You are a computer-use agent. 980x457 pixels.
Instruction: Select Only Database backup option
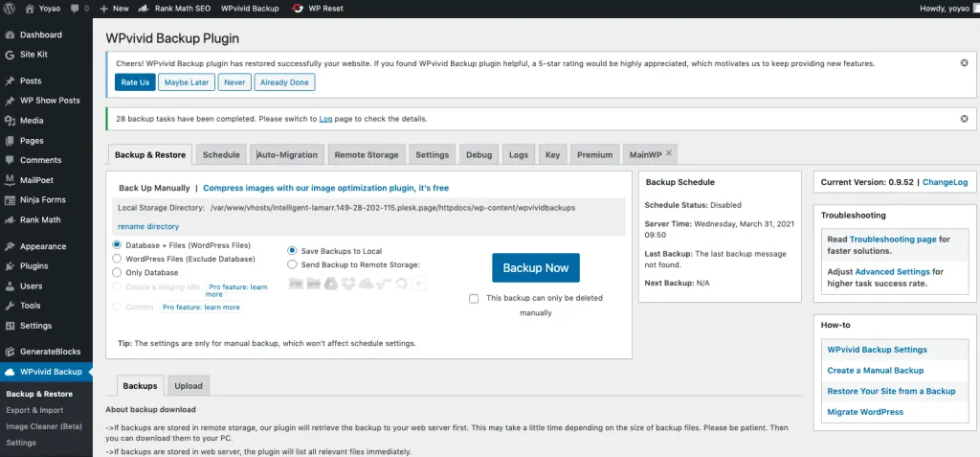pyautogui.click(x=117, y=272)
